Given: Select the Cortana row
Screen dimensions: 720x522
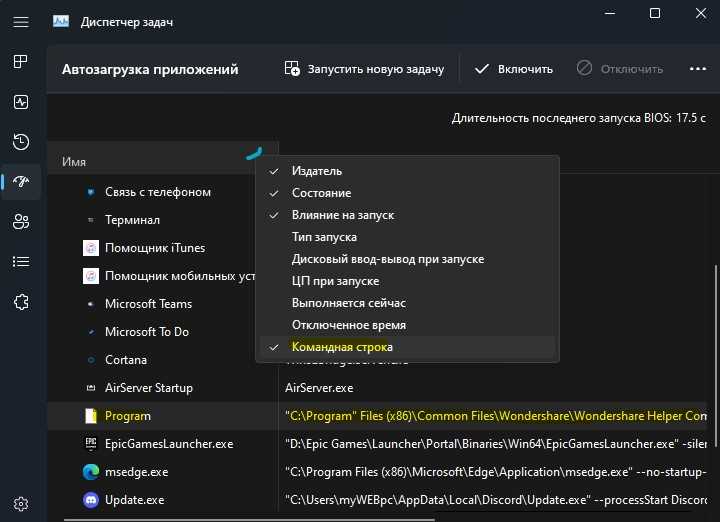Looking at the screenshot, I should click(126, 360).
